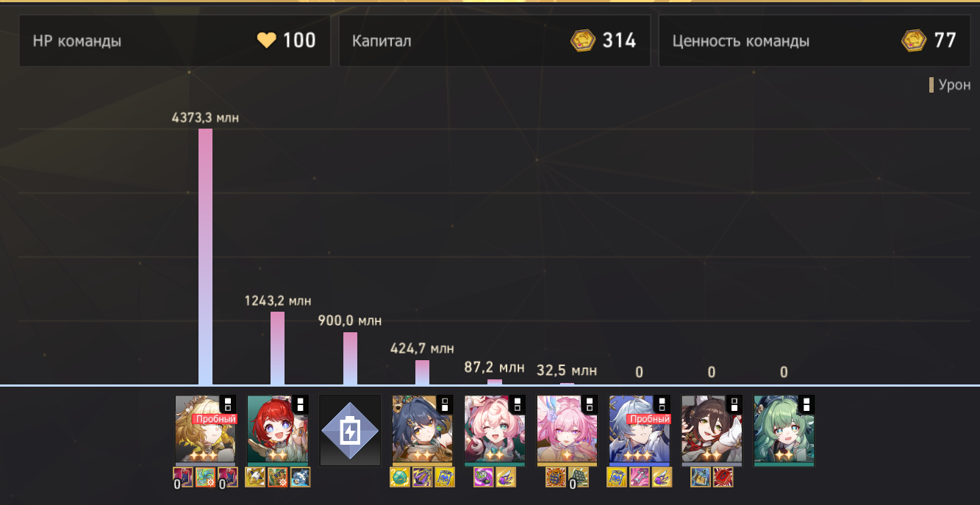Select the dark blue-haired character with 424,7 млн
This screenshot has width=980, height=505.
(x=422, y=430)
